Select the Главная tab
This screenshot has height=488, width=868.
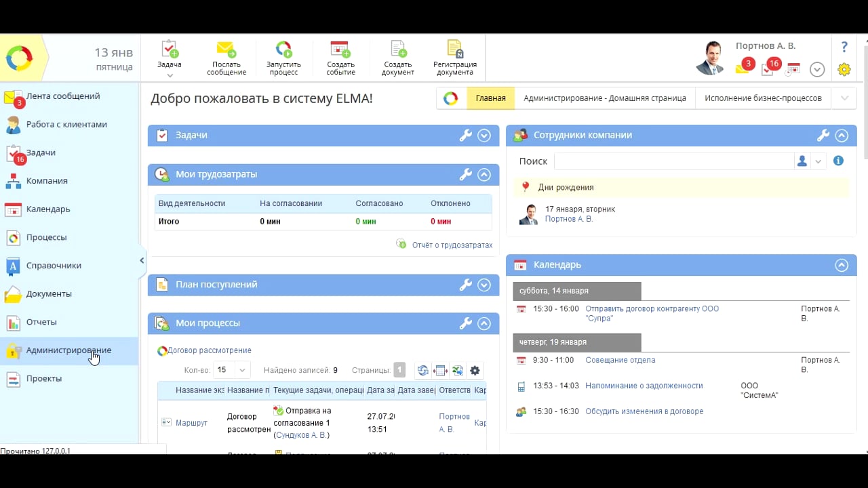tap(490, 98)
